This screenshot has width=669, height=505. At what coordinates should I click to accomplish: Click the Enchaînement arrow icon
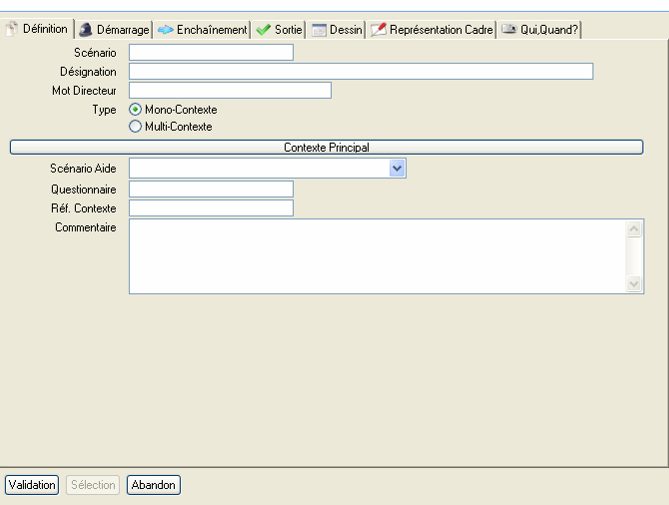[166, 30]
